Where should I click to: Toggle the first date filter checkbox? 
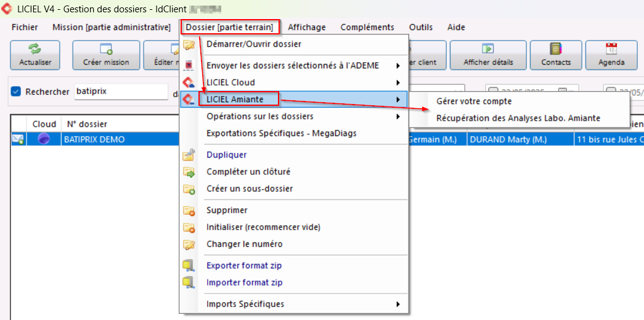(493, 92)
